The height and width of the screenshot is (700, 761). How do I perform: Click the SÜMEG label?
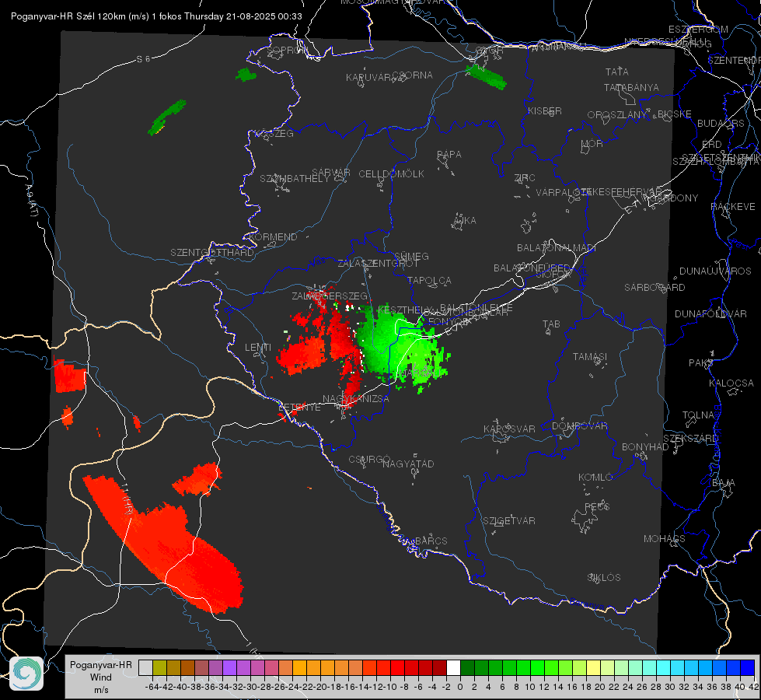(411, 256)
